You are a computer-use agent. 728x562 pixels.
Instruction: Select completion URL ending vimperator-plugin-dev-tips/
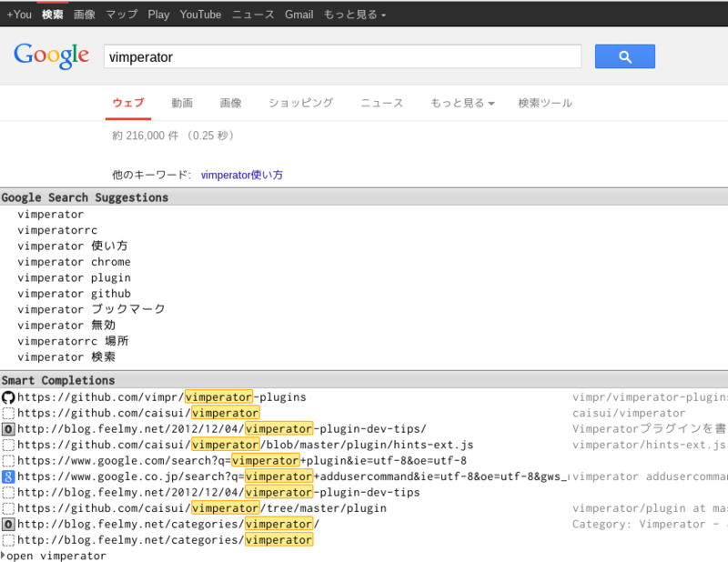[x=222, y=429]
